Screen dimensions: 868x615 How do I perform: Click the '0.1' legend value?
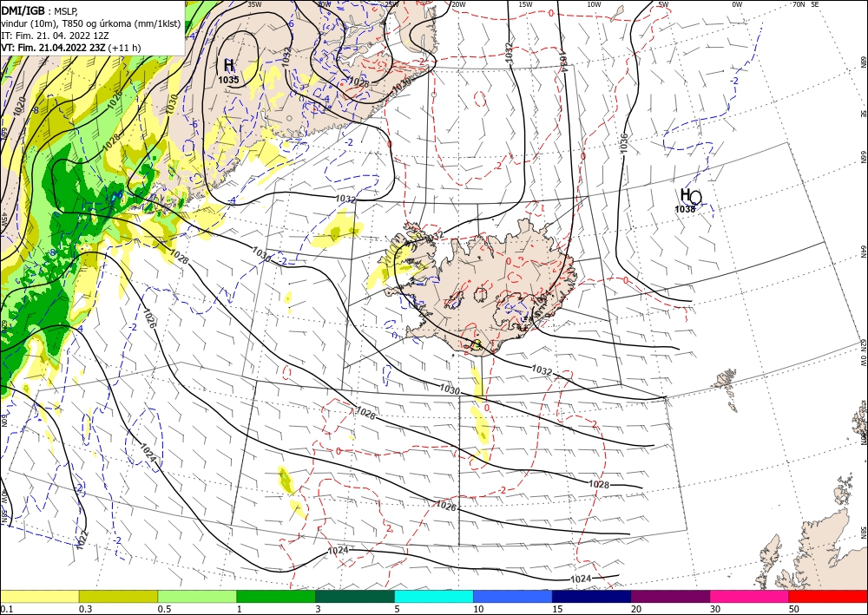click(5, 608)
